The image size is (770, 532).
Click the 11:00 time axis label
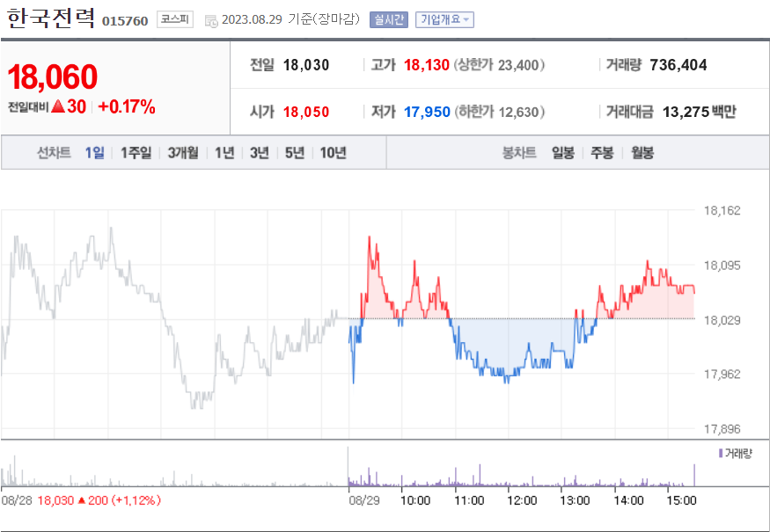point(469,500)
